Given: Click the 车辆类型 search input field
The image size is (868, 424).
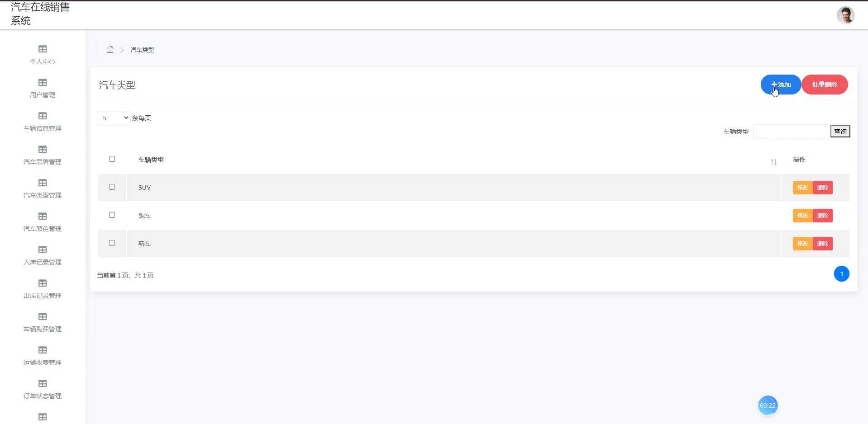Looking at the screenshot, I should coord(791,132).
